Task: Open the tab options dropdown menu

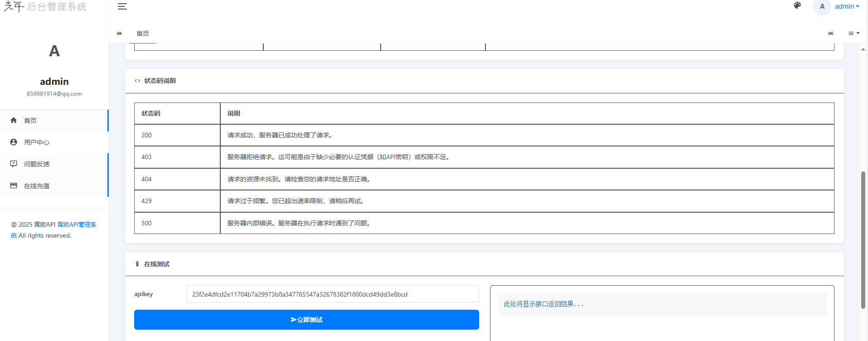Action: [854, 33]
